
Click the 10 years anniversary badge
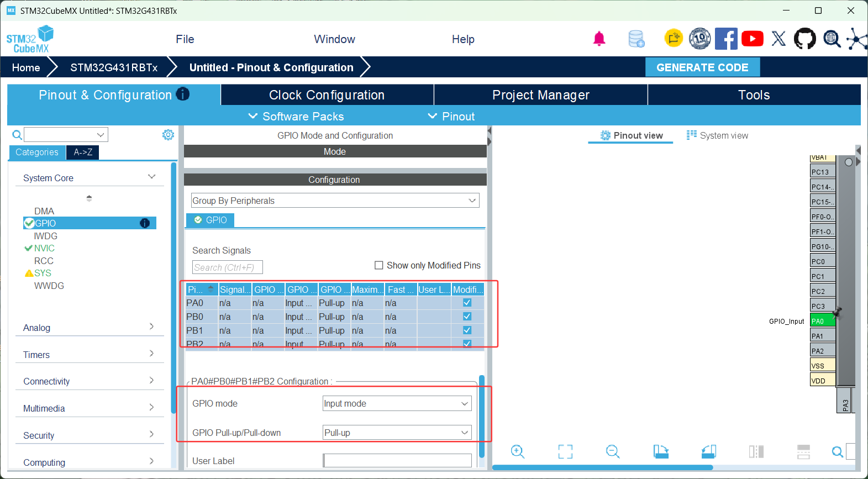[x=700, y=38]
